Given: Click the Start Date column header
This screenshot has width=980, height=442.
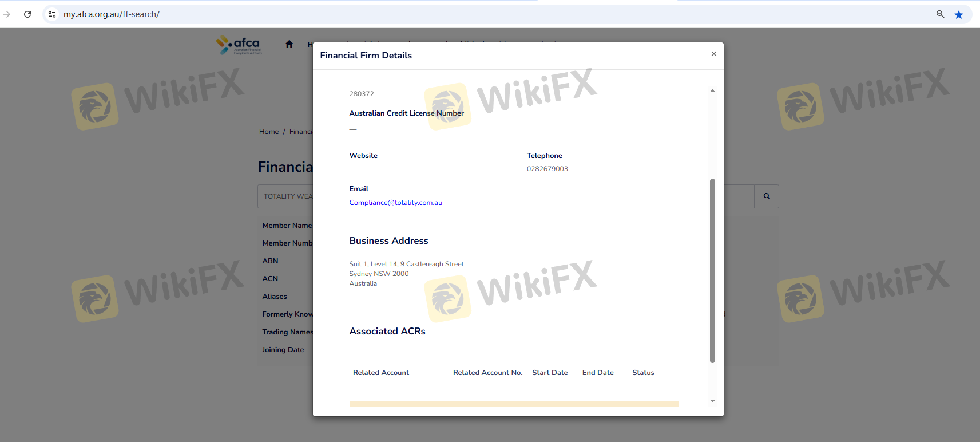Looking at the screenshot, I should coord(549,373).
